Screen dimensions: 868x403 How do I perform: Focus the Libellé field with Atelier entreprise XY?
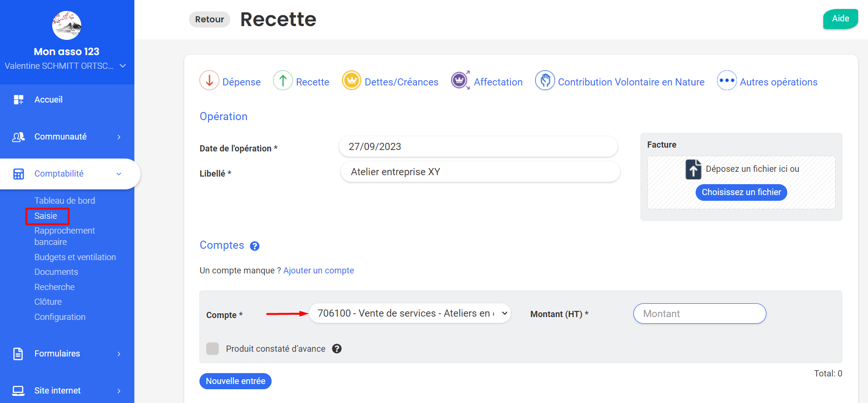(480, 172)
